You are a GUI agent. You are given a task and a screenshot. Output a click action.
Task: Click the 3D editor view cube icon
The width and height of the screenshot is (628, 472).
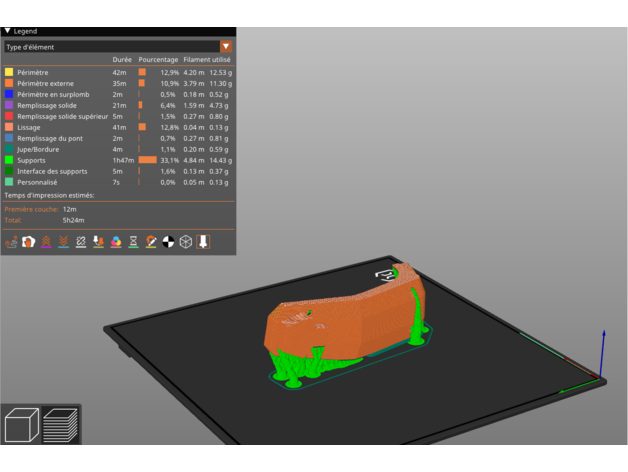point(21,425)
